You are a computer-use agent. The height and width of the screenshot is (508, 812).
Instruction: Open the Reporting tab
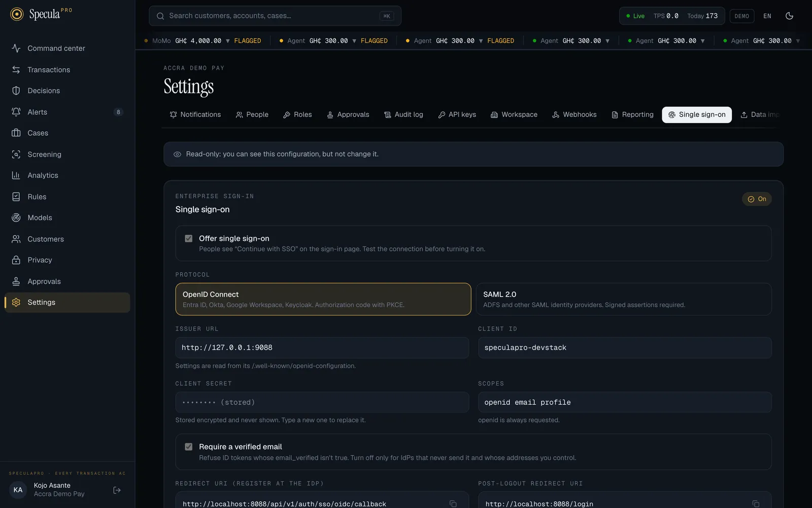pos(632,115)
